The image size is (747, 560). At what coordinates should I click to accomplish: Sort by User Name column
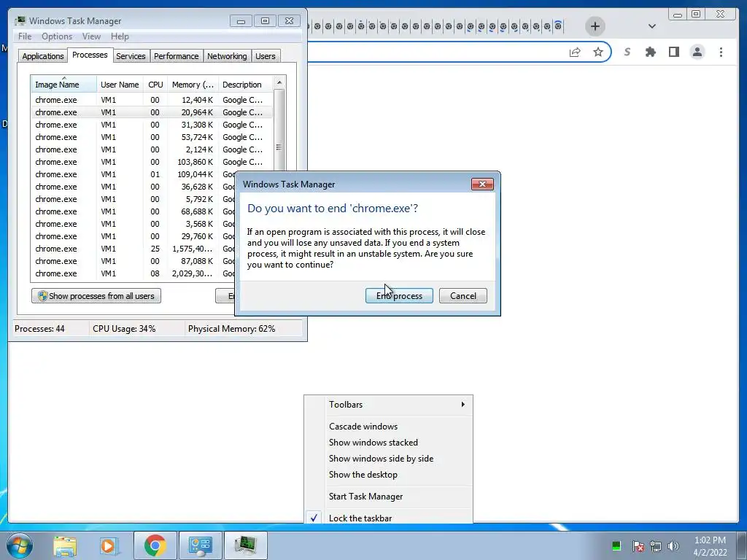(x=120, y=85)
